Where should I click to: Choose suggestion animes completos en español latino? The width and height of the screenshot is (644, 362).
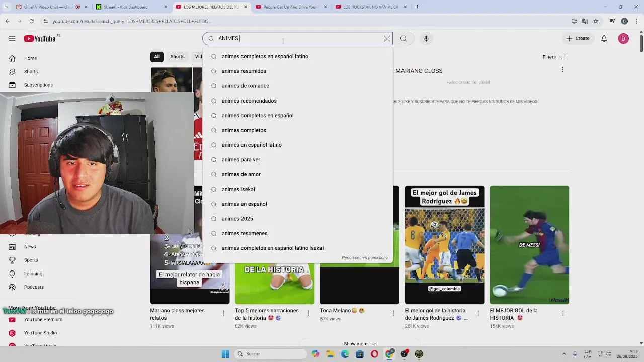click(297, 56)
